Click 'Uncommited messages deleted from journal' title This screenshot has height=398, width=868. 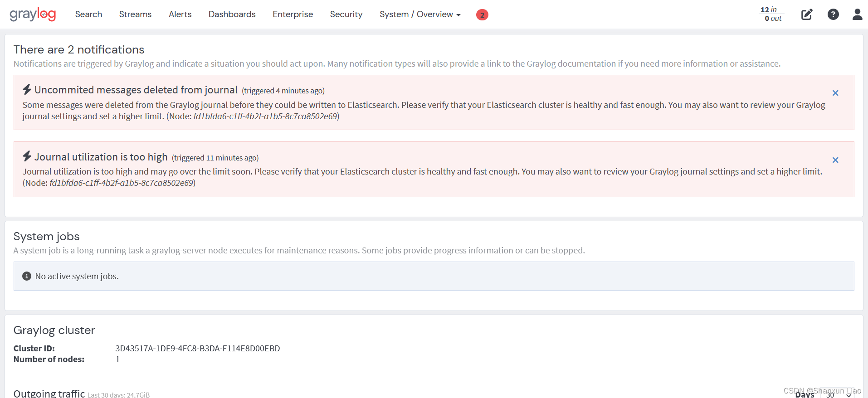[136, 90]
